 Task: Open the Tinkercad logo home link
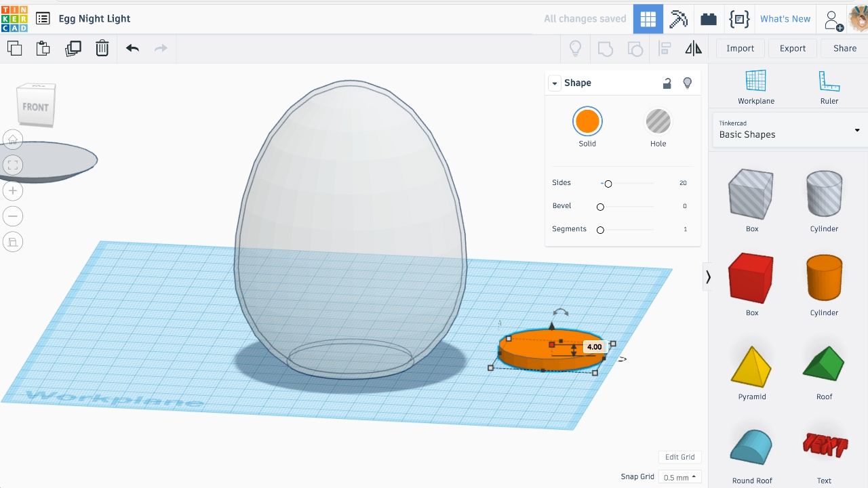click(x=14, y=18)
